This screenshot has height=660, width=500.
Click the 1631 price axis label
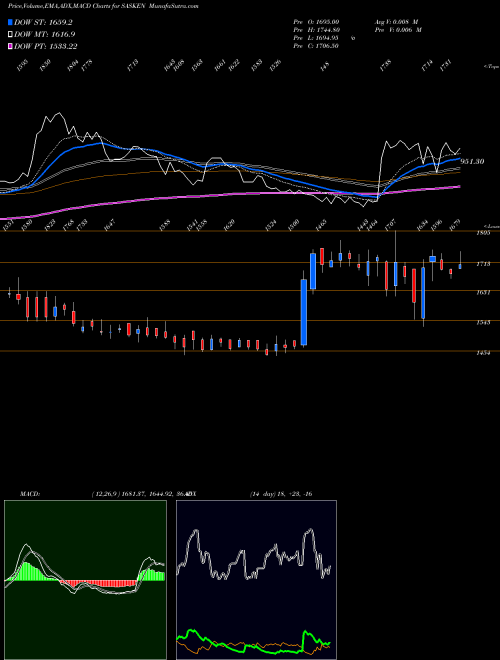pos(483,292)
